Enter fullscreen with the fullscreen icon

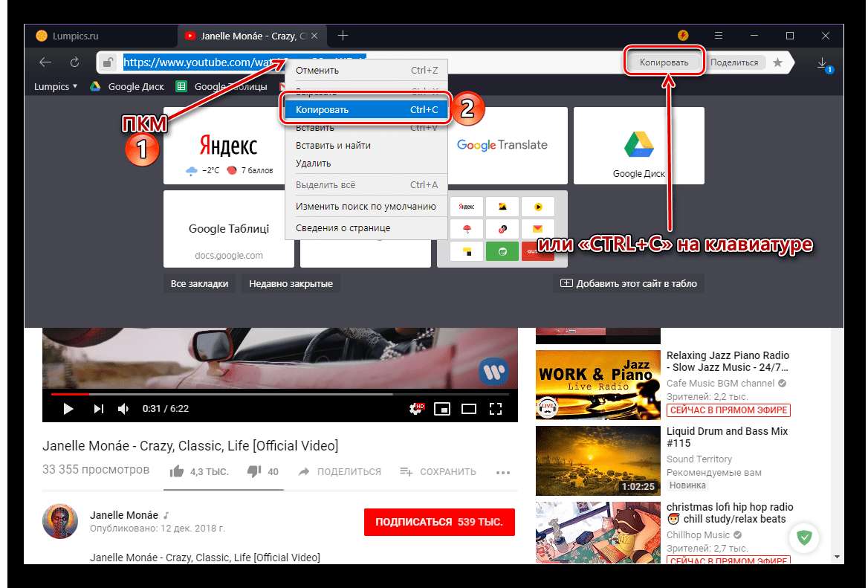coord(496,409)
